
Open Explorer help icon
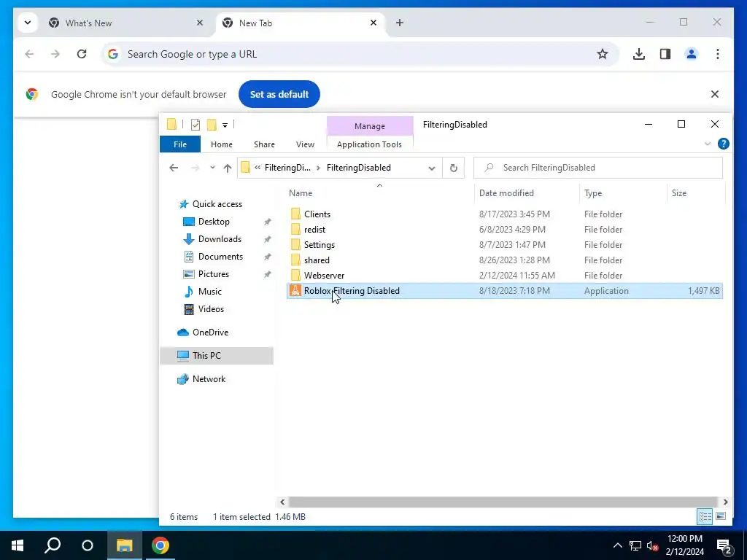tap(723, 144)
